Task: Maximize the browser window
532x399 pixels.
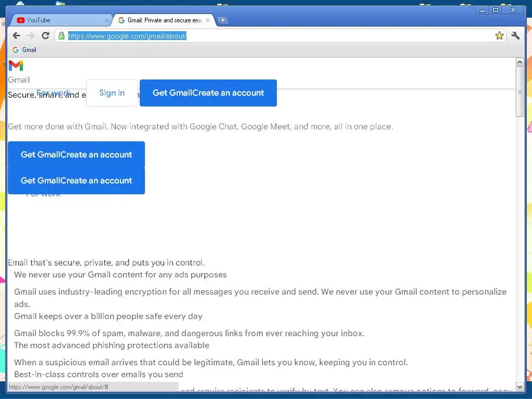Action: [496, 10]
